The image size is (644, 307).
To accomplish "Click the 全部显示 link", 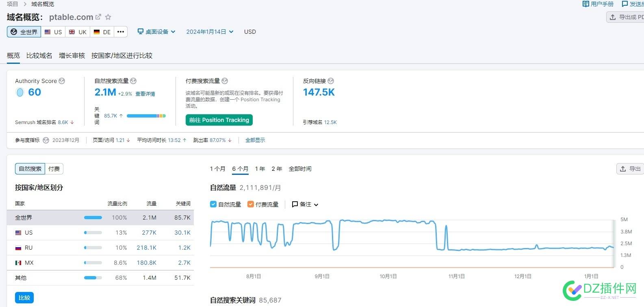I will click(x=255, y=140).
